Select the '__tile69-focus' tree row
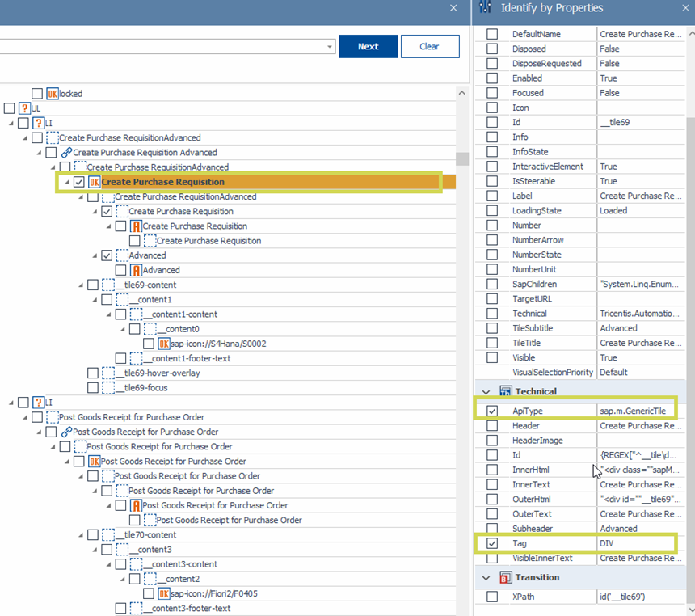The width and height of the screenshot is (695, 616). (141, 387)
